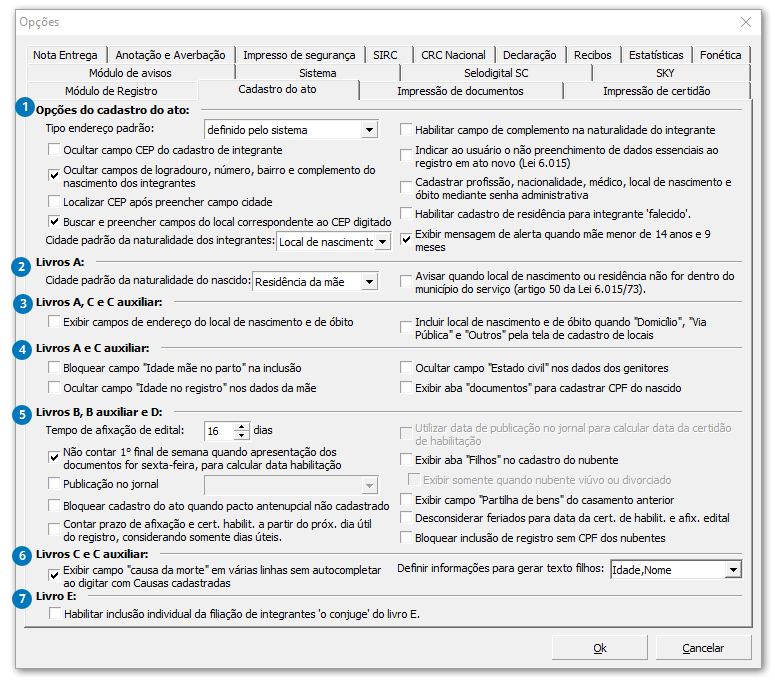Uncheck Buscar e preencher campos do CEP digitado
This screenshot has height=682, width=775.
(x=54, y=221)
